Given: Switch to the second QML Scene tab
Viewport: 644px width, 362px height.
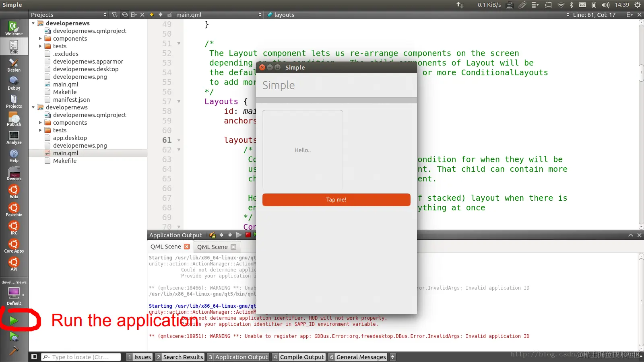Looking at the screenshot, I should tap(217, 247).
